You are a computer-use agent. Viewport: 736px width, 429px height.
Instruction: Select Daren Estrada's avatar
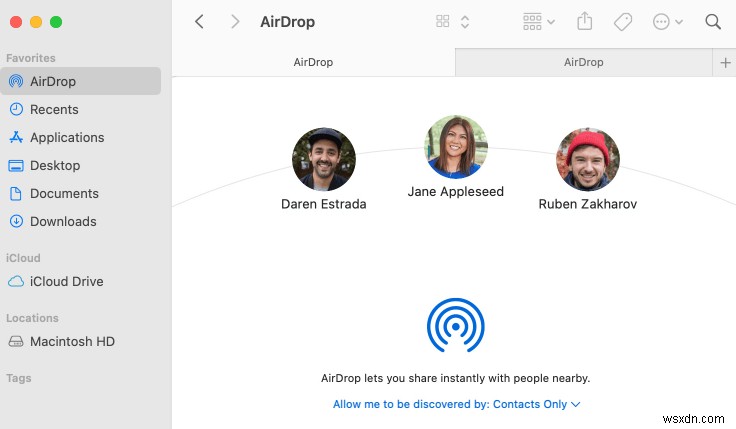(x=324, y=159)
